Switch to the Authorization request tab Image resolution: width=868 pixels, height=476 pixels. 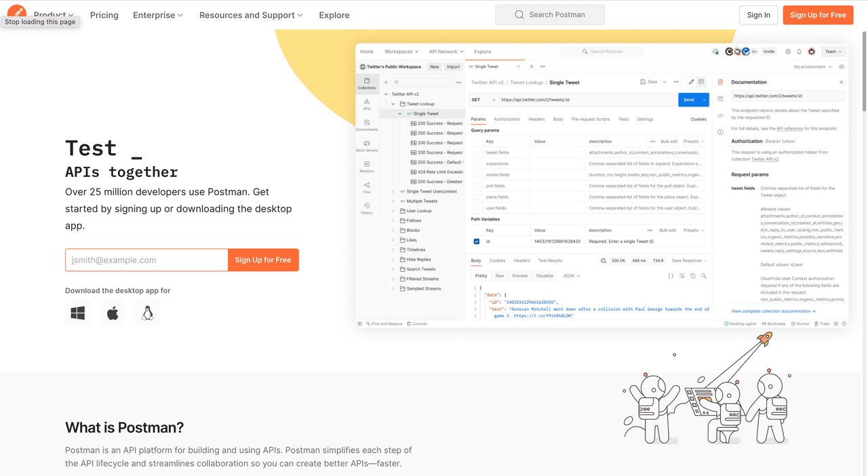507,119
